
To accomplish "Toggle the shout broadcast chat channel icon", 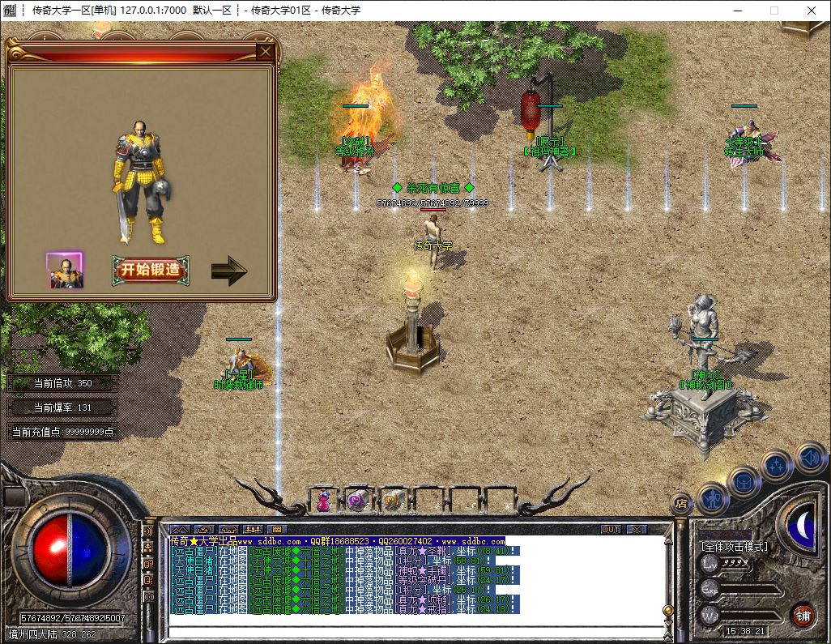I will click(148, 531).
